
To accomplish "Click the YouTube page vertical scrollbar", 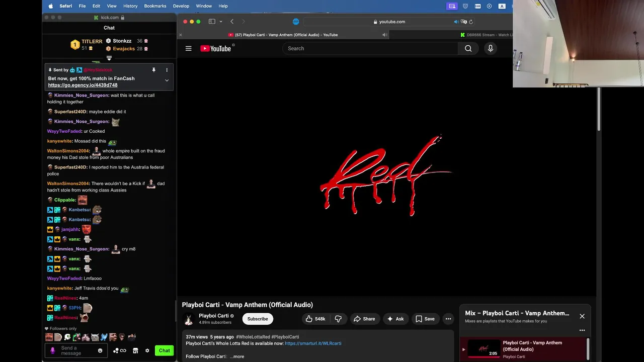I will pyautogui.click(x=599, y=110).
